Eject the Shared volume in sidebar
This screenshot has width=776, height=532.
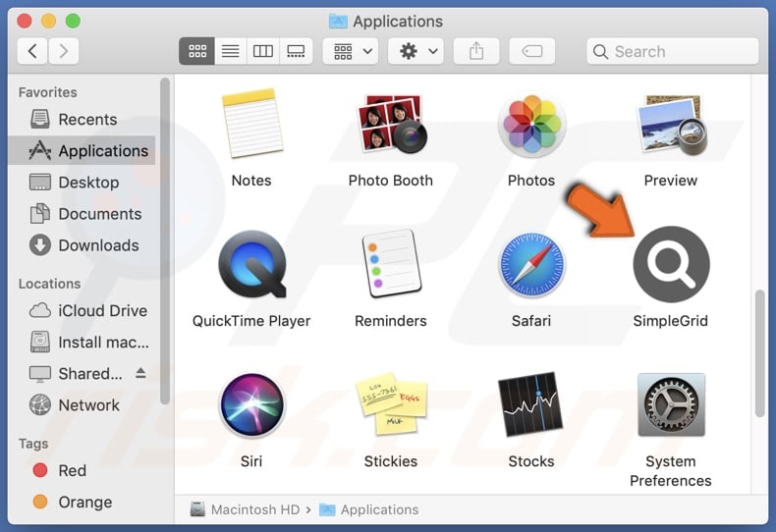tap(140, 373)
